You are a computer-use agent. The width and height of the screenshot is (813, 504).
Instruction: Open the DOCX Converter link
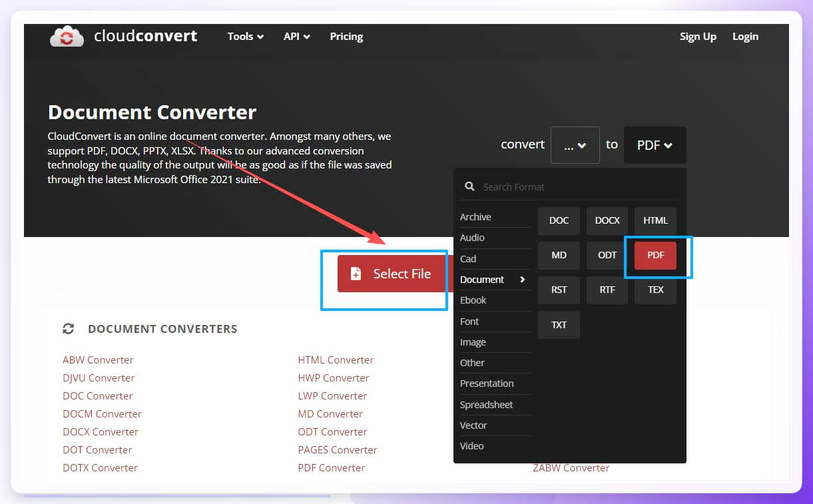click(101, 432)
